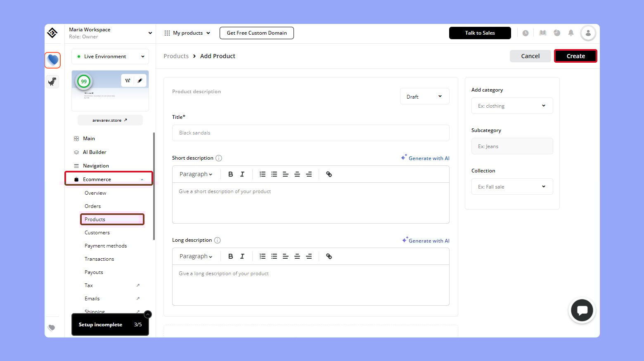Viewport: 644px width, 361px height.
Task: Expand the Setup incomplete progress panel
Action: (x=148, y=314)
